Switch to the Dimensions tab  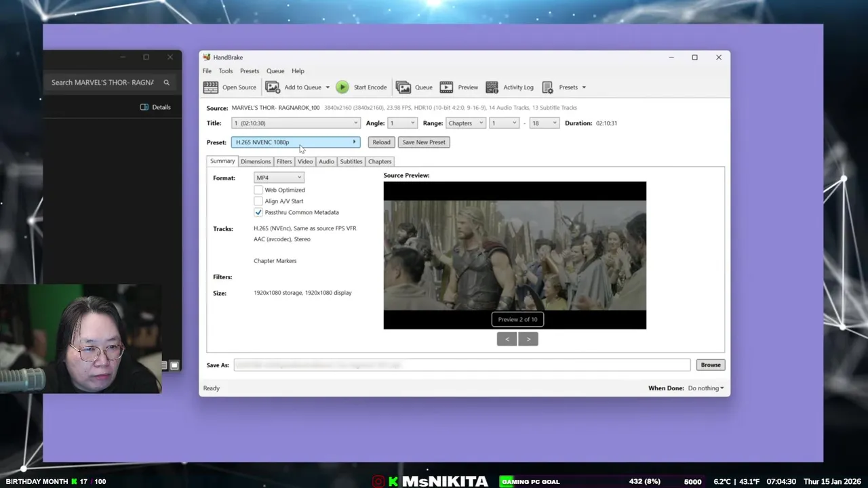[x=256, y=162]
